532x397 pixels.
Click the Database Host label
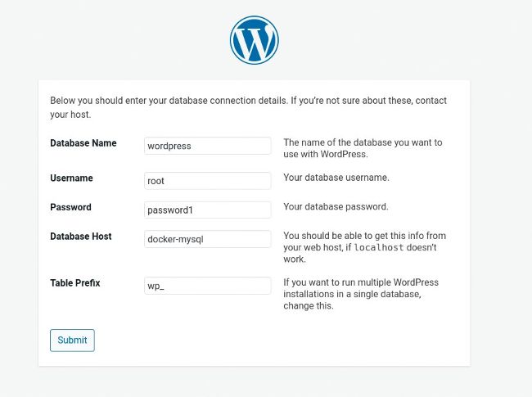click(81, 237)
